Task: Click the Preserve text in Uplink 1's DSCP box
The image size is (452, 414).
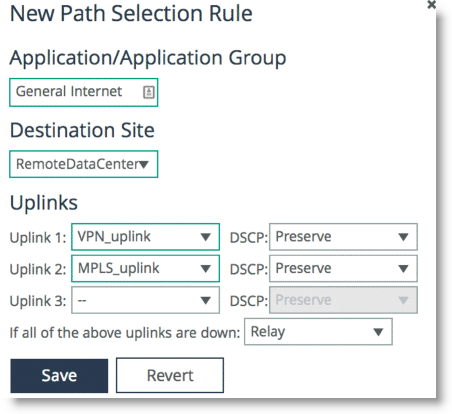Action: point(303,237)
